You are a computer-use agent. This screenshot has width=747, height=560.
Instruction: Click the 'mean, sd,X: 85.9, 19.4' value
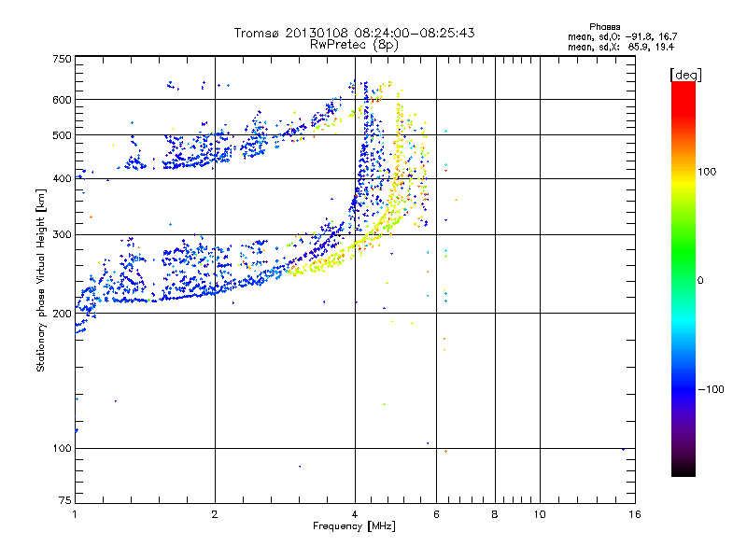coord(621,47)
